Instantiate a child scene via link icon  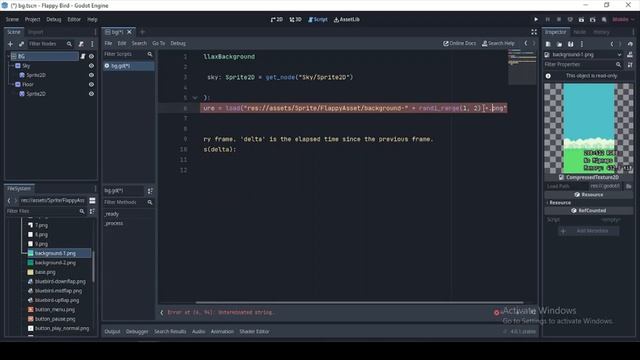pos(21,44)
